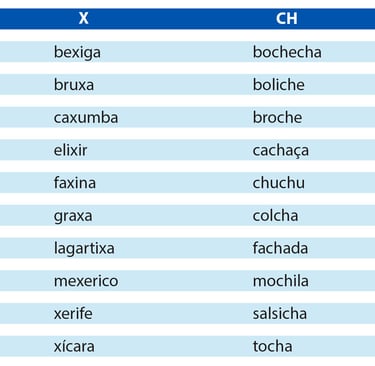Click the word tocha
Image resolution: width=375 pixels, height=366 pixels.
point(272,346)
